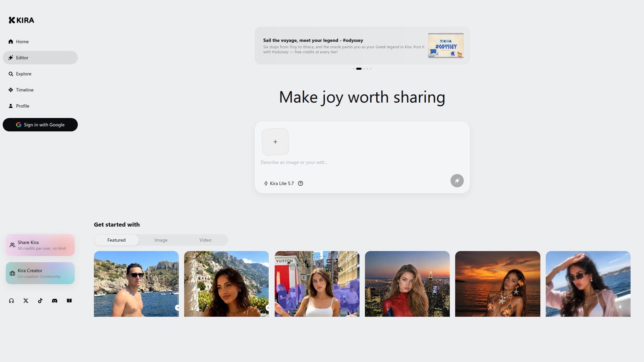Click the Make joy worth sharing headline
Screen dimensions: 644x362
(362, 97)
